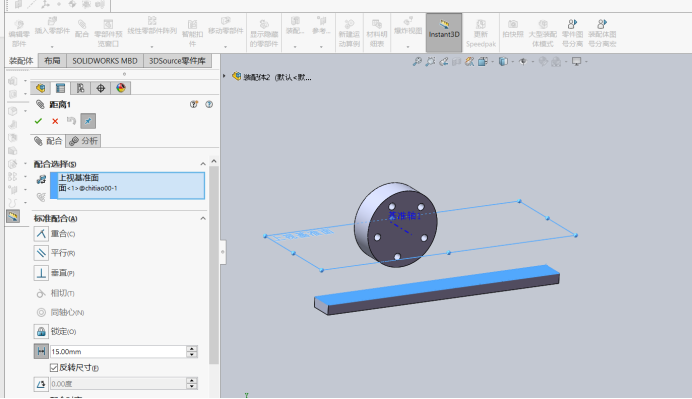This screenshot has height=399, width=692.
Task: Open the 爆炸视图 dropdown arrow
Action: [x=408, y=46]
